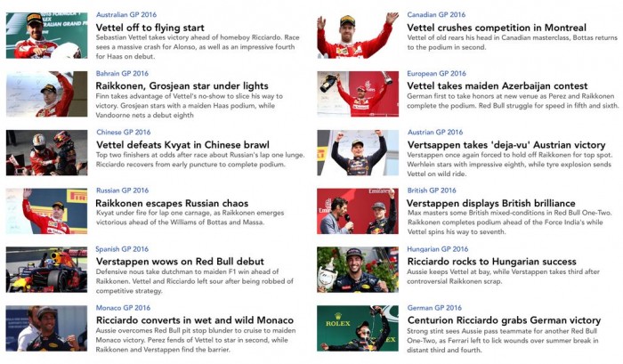Image resolution: width=623 pixels, height=364 pixels.
Task: Open the 'Vettel takes maiden Azerbaijan contest' headline
Action: pyautogui.click(x=497, y=85)
